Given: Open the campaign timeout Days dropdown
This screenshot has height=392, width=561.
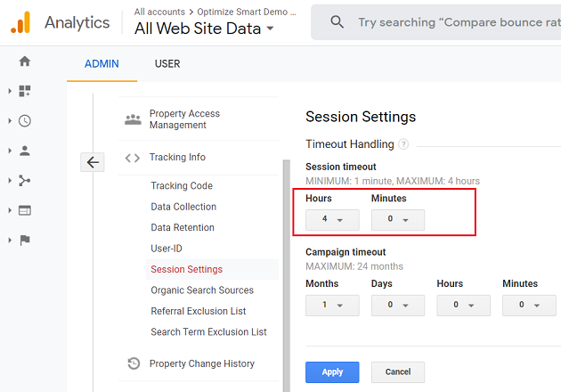Looking at the screenshot, I should pos(397,305).
